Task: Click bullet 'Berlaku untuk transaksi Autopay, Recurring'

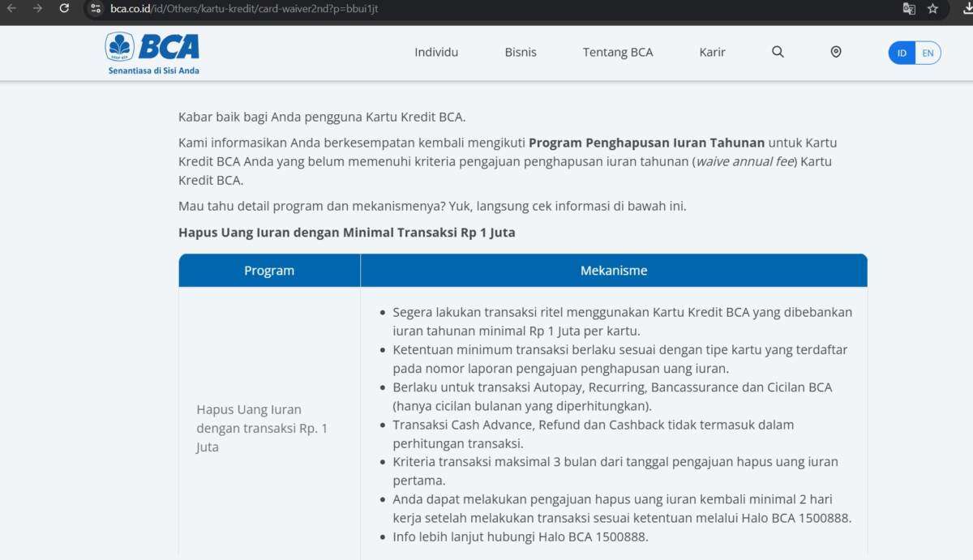Action: (x=612, y=396)
